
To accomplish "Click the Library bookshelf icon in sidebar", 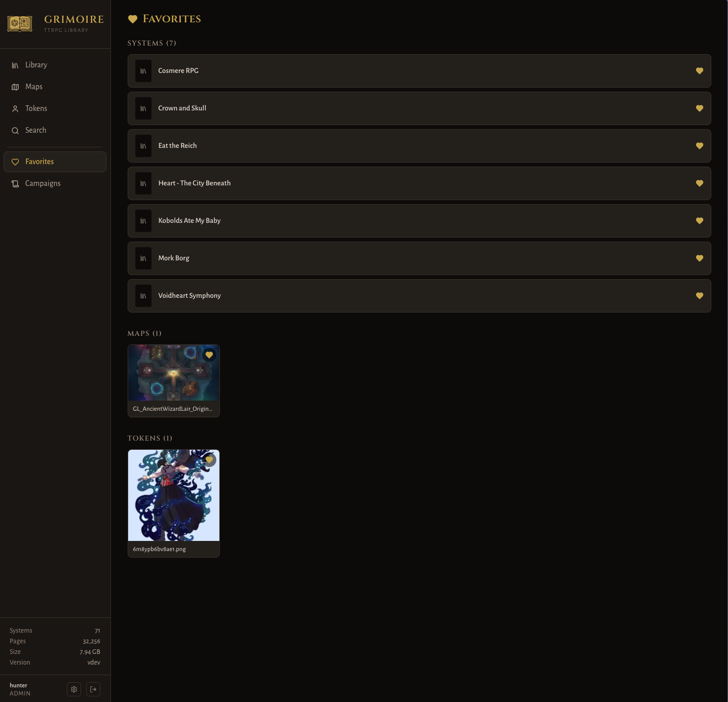I will click(15, 65).
